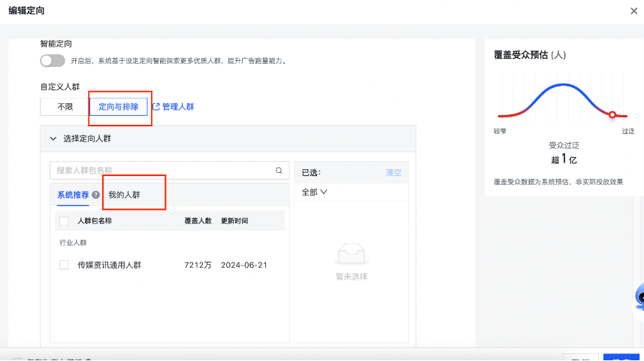
Task: Click the robot assistant icon at right edge
Action: click(x=639, y=297)
